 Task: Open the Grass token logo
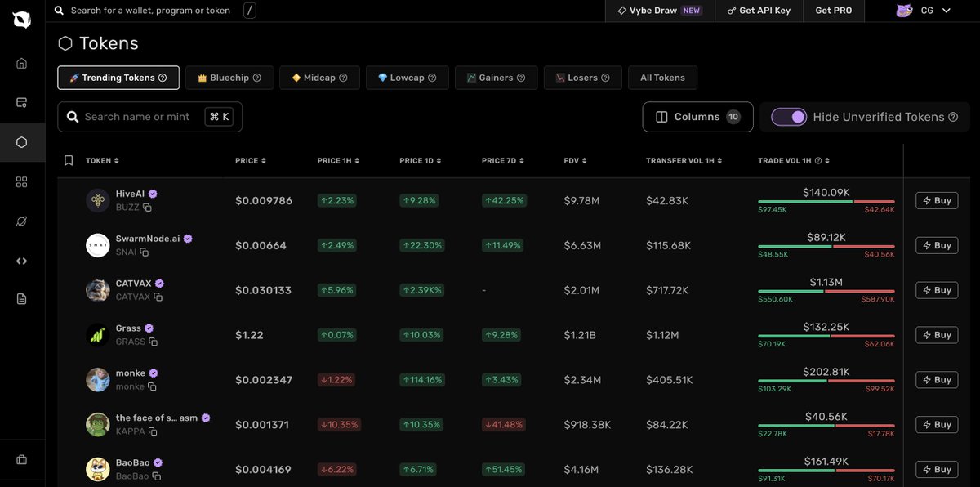pyautogui.click(x=98, y=335)
